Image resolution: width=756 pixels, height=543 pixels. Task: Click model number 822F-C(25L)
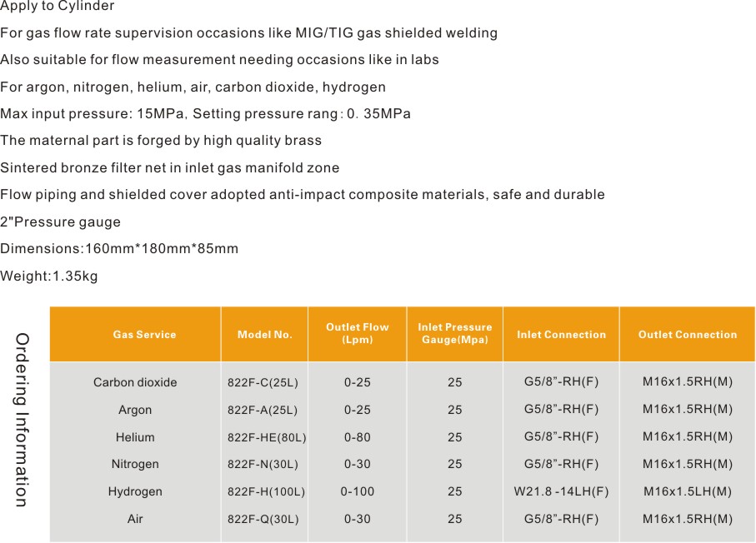(x=263, y=383)
